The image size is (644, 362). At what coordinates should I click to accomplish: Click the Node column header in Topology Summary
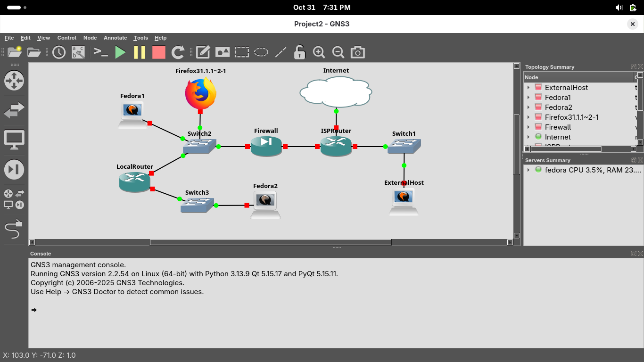tap(578, 77)
